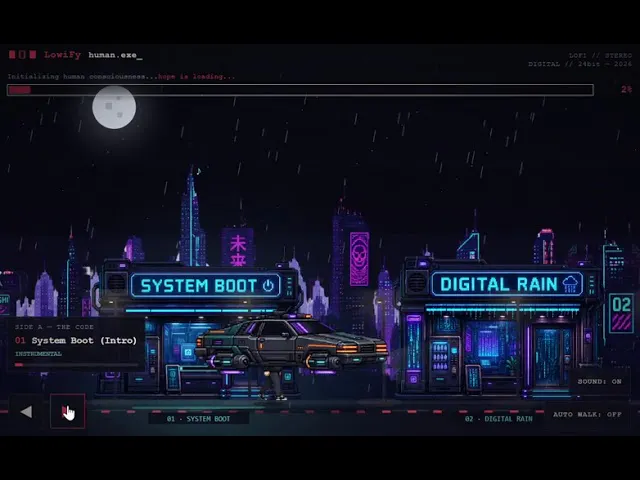640x480 pixels.
Task: Click the left arrow walk-back button
Action: click(26, 411)
